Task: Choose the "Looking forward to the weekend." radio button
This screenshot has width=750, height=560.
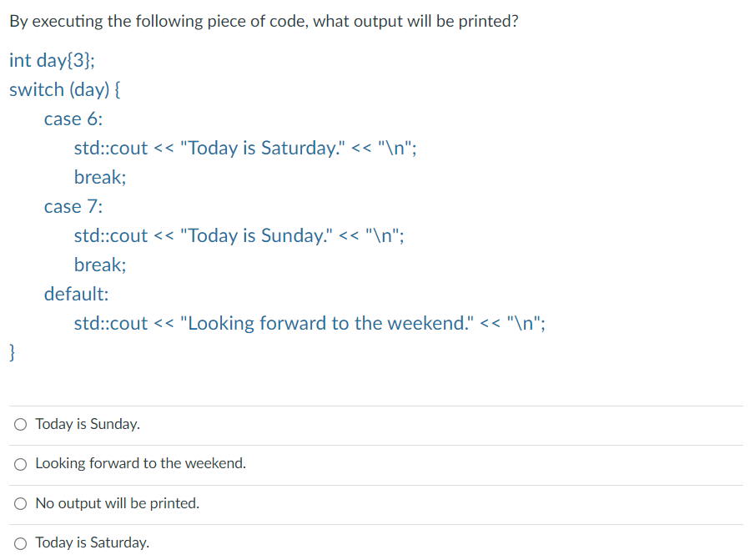Action: (20, 464)
